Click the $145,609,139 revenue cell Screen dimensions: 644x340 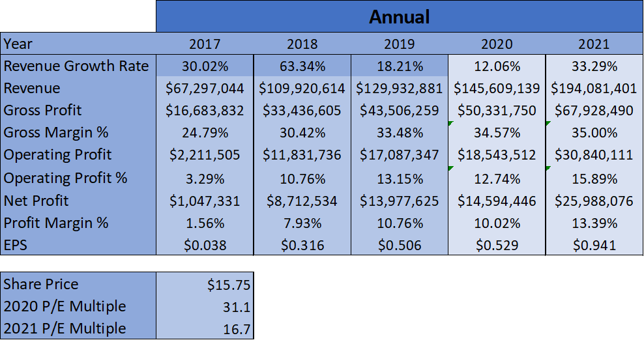pyautogui.click(x=497, y=88)
